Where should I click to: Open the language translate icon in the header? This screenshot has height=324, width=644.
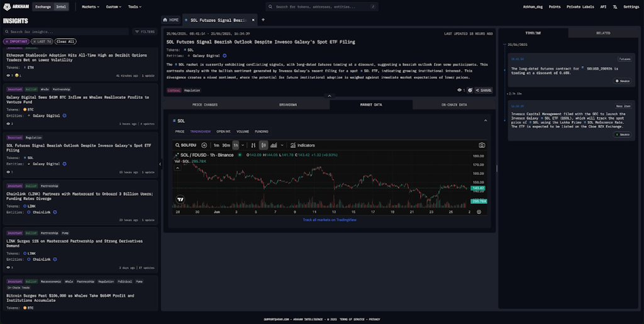click(615, 6)
